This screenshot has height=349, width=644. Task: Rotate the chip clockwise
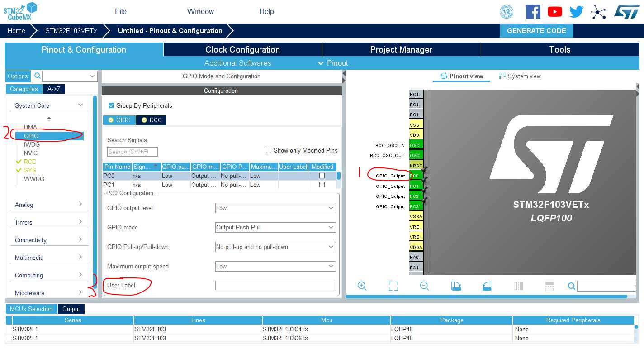tap(456, 286)
